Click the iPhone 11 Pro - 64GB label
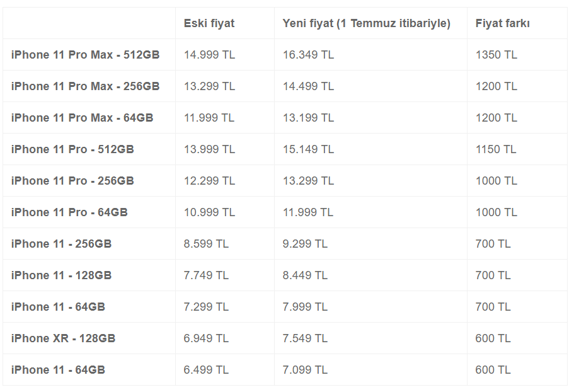 pyautogui.click(x=69, y=212)
